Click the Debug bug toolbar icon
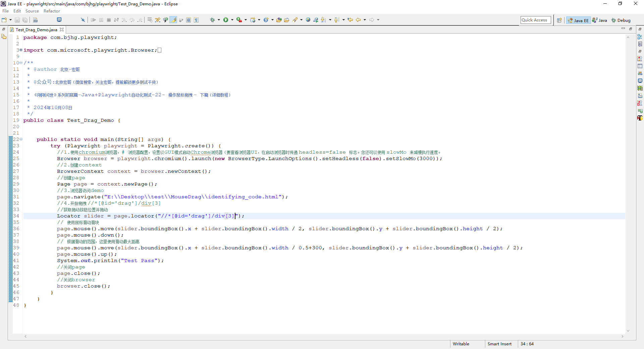This screenshot has height=349, width=644. pos(212,20)
